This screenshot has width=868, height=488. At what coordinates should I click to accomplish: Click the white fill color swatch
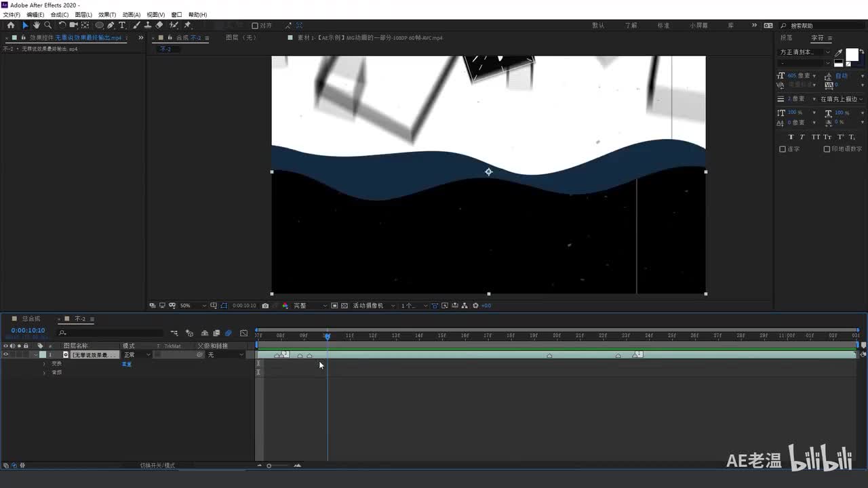852,55
